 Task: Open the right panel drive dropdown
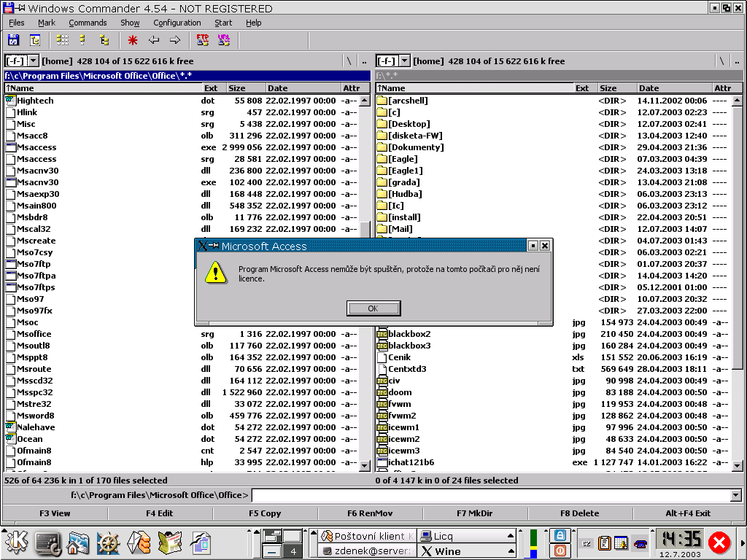pyautogui.click(x=404, y=61)
